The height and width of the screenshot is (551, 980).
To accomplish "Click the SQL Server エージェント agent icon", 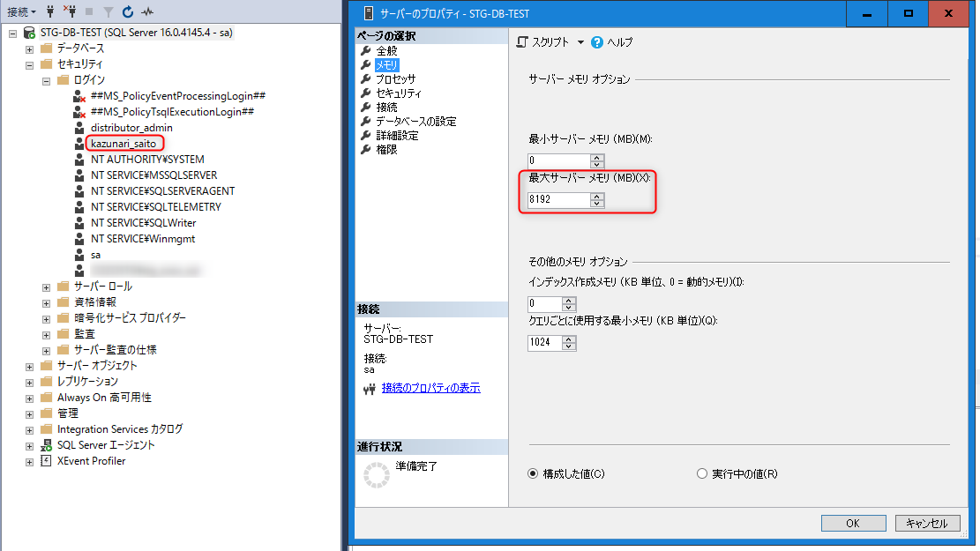I will point(46,445).
